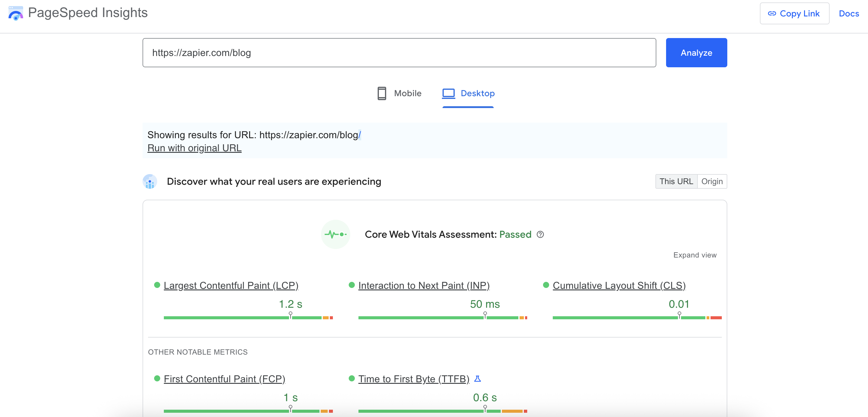This screenshot has width=868, height=417.
Task: Open First Contentful Paint (FCP) link
Action: [x=224, y=379]
